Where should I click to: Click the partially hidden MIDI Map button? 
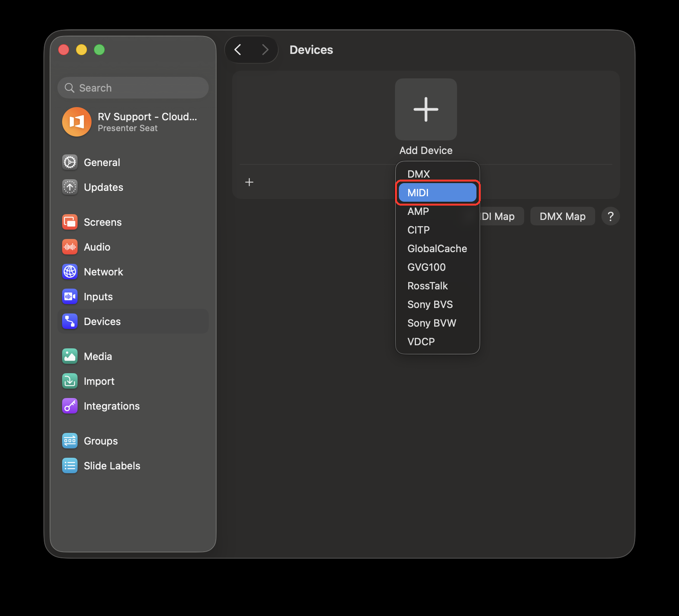[x=502, y=216]
